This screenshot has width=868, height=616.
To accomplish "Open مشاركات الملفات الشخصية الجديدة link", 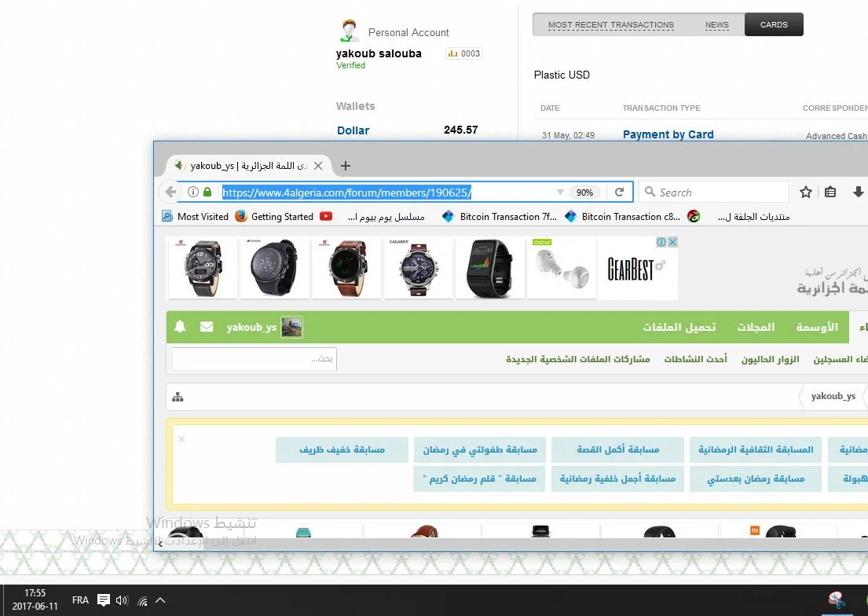I will tap(578, 359).
